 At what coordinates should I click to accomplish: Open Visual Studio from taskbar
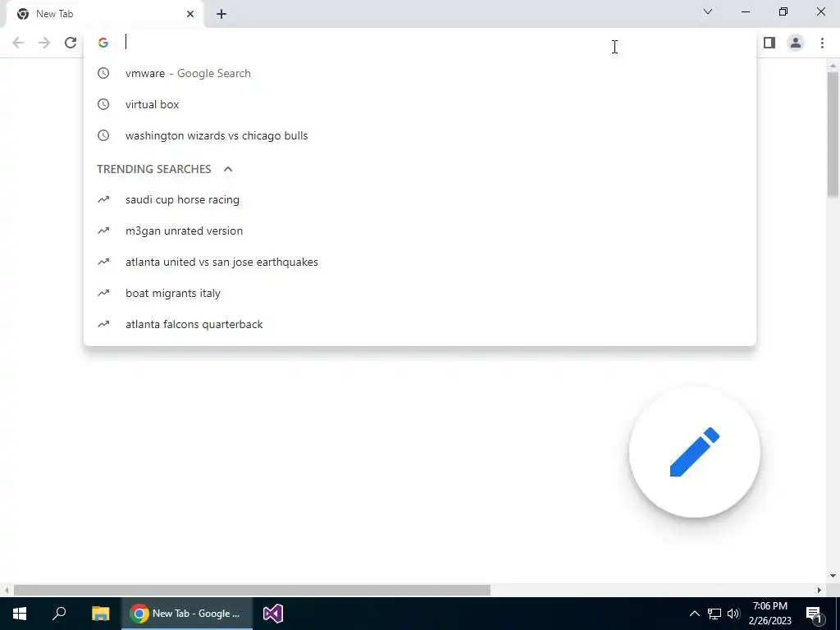[272, 614]
